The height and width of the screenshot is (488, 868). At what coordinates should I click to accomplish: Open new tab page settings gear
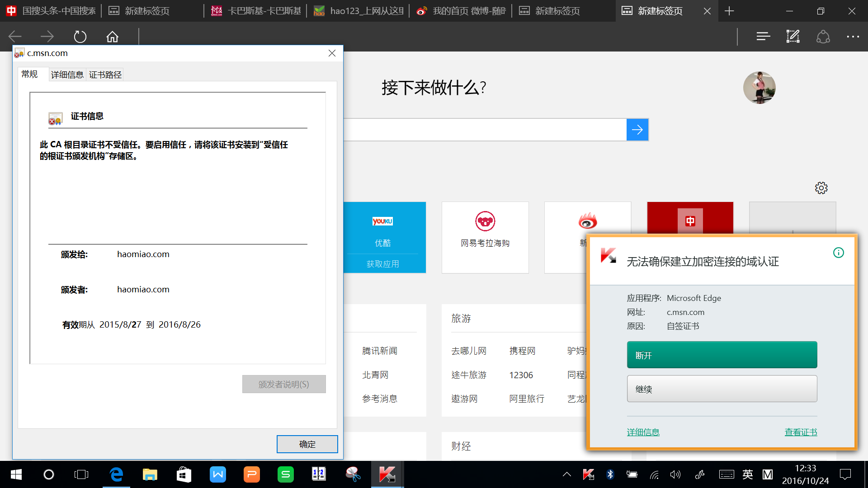[821, 188]
